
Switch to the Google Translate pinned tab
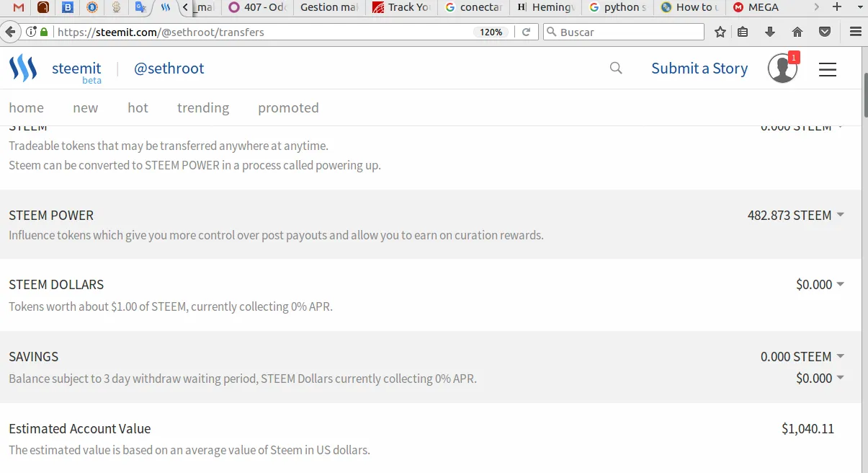[x=141, y=8]
